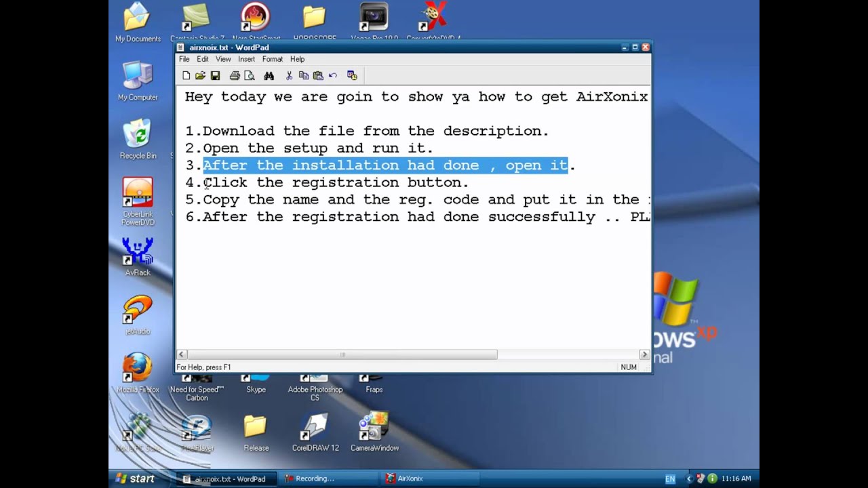The image size is (868, 488).
Task: Click the line starting '5.Copy the name'
Action: (417, 200)
